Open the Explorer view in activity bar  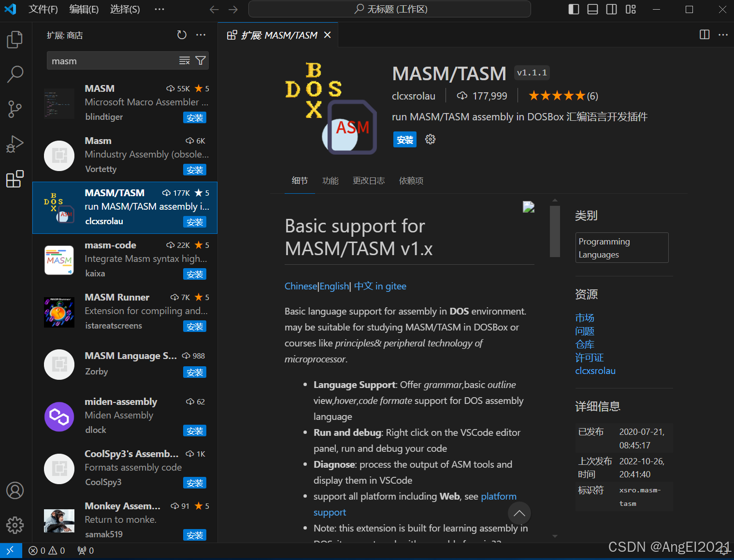(15, 39)
